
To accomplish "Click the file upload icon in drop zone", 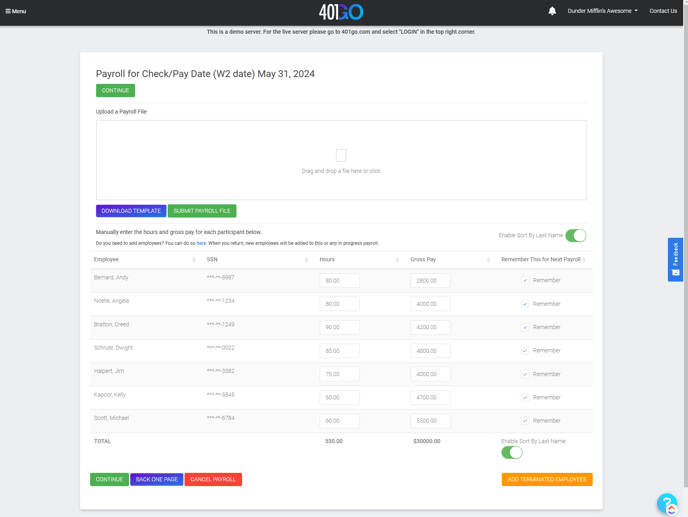I will (x=341, y=156).
